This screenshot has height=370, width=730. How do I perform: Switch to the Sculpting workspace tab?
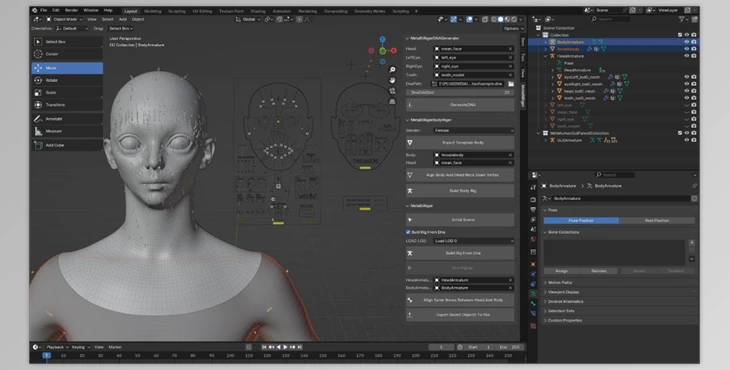click(x=177, y=11)
